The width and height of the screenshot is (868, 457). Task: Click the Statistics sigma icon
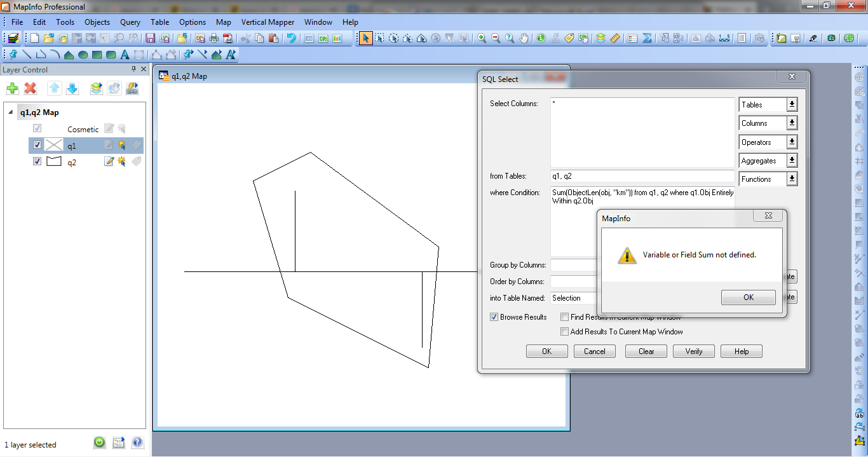click(x=647, y=38)
